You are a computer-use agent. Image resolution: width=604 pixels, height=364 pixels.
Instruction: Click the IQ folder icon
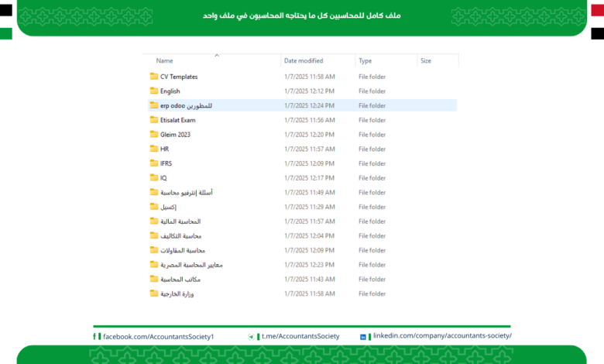[153, 178]
